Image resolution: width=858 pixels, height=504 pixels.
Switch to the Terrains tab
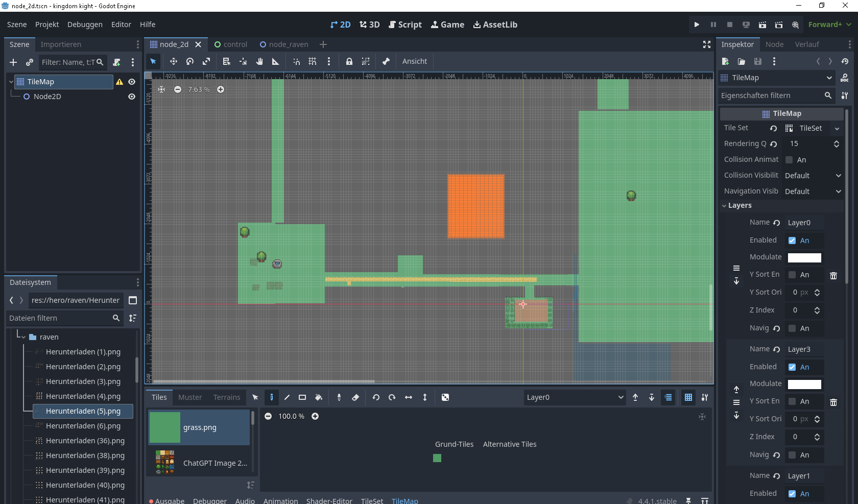point(227,397)
